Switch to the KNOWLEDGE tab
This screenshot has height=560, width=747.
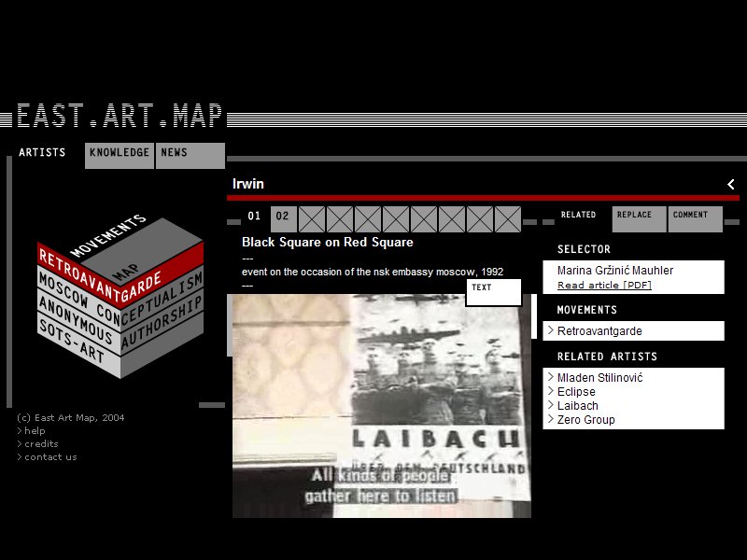[119, 154]
